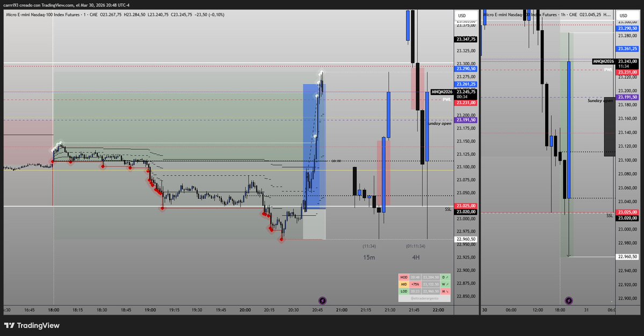Click the 20:00 mark on the 1-minute time axis
Viewport: 644px width, 336px height.
pos(245,310)
